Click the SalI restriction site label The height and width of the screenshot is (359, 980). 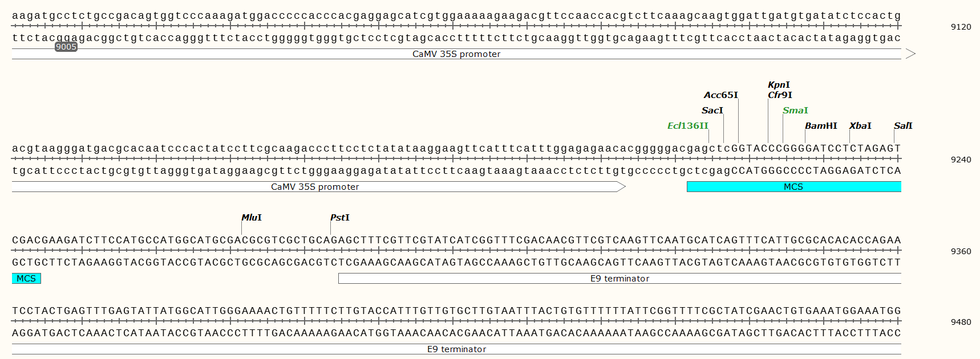[903, 126]
